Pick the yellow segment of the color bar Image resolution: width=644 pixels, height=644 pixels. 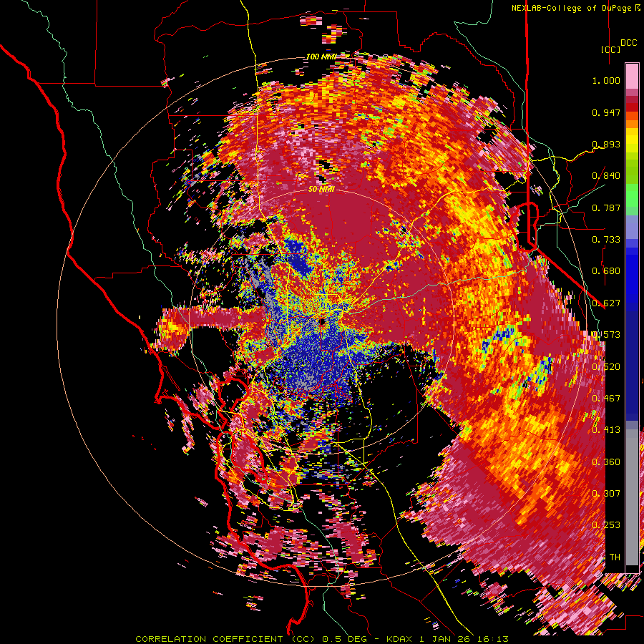632,141
